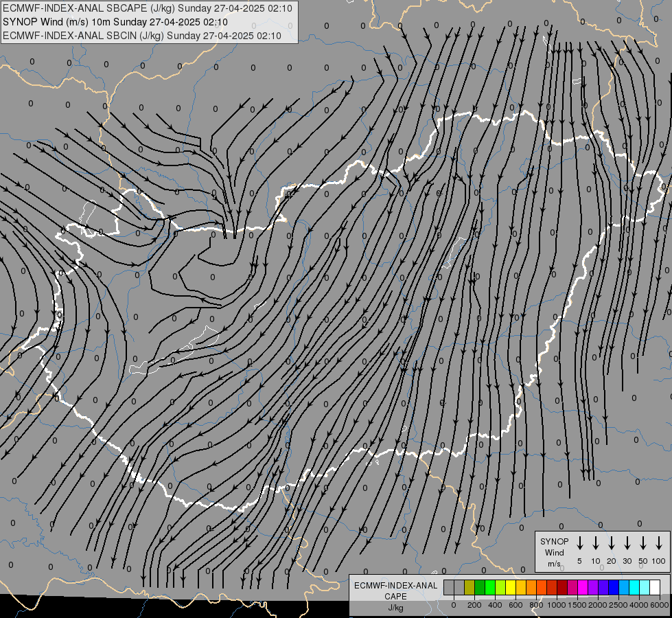Click the 6000 value on CAPE scale
Image resolution: width=672 pixels, height=618 pixels.
(660, 605)
